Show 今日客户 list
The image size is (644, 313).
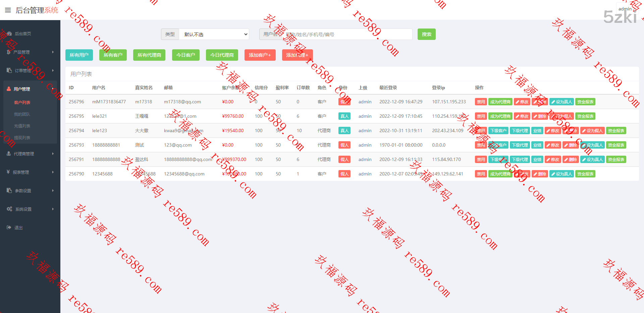coord(186,55)
